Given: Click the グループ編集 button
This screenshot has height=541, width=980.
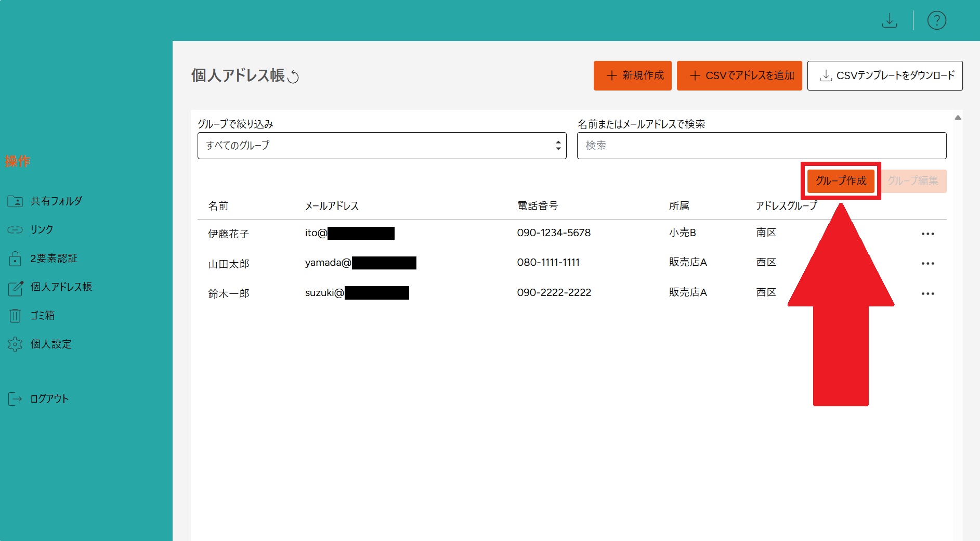Looking at the screenshot, I should click(x=913, y=181).
